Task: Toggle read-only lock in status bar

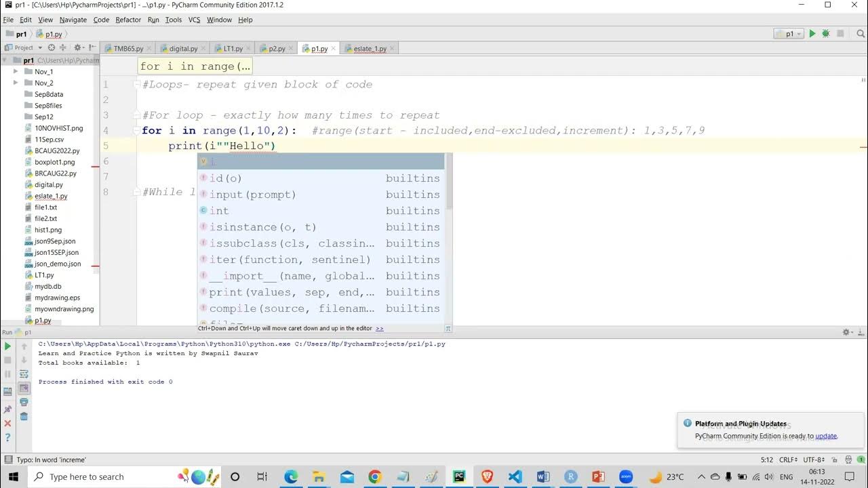Action: pos(833,460)
